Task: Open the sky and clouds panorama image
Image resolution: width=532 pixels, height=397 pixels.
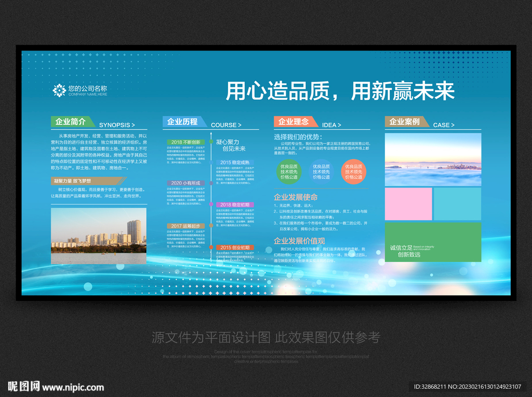Action: pyautogui.click(x=433, y=160)
